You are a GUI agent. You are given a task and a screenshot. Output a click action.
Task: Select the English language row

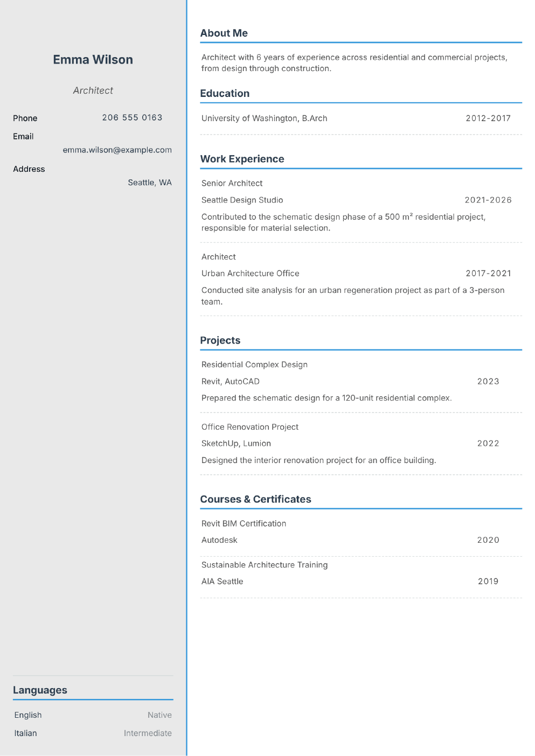[93, 716]
